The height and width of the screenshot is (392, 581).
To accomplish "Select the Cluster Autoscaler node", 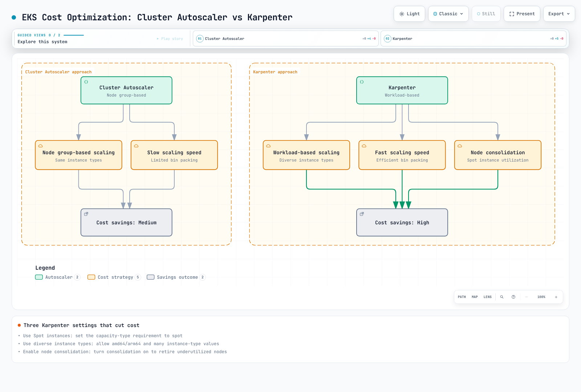I will point(126,90).
